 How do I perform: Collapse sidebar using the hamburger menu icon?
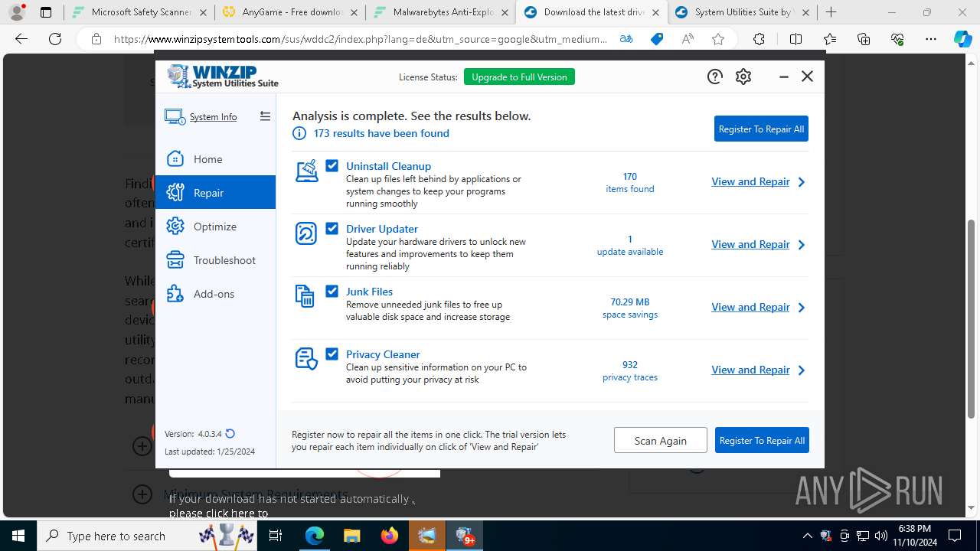[265, 116]
